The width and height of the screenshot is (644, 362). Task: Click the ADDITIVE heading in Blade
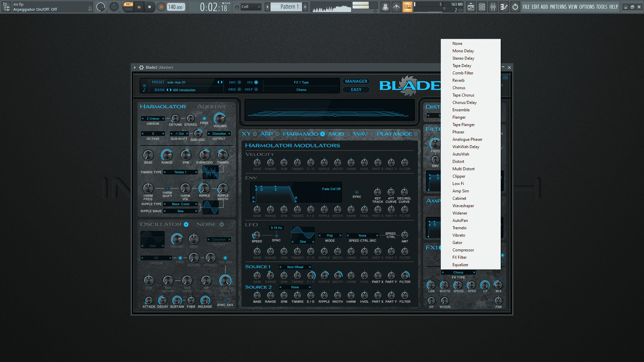click(212, 107)
